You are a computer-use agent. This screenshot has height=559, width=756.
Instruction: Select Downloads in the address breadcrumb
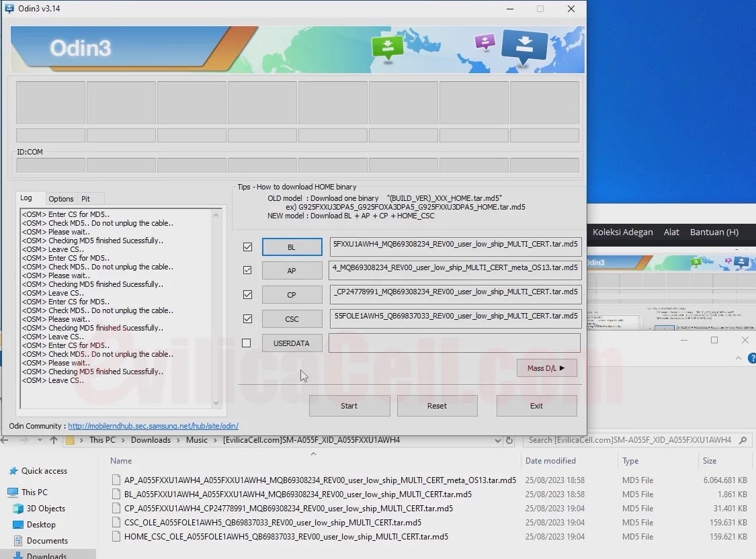click(x=151, y=440)
